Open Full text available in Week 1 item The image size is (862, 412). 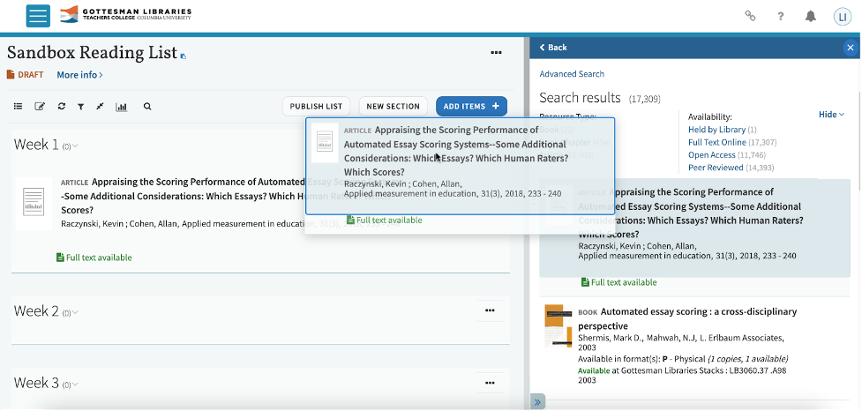pos(94,257)
